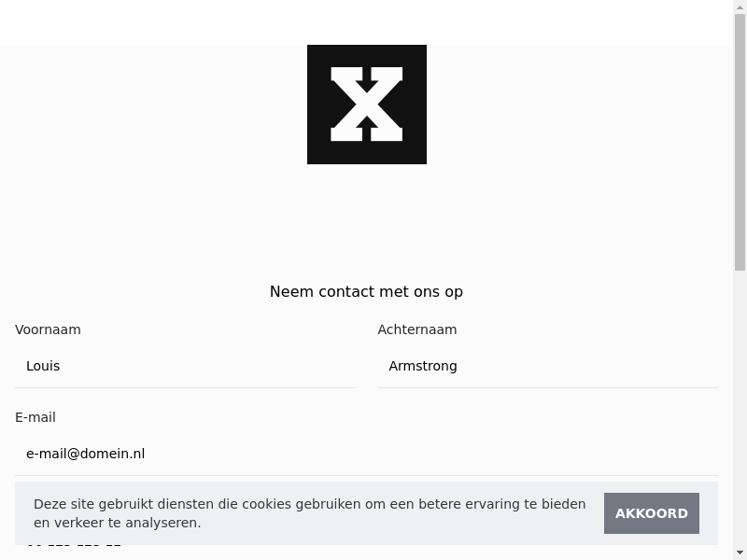This screenshot has height=560, width=747.
Task: Click the 'Louis' placeholder text
Action: [x=43, y=367]
